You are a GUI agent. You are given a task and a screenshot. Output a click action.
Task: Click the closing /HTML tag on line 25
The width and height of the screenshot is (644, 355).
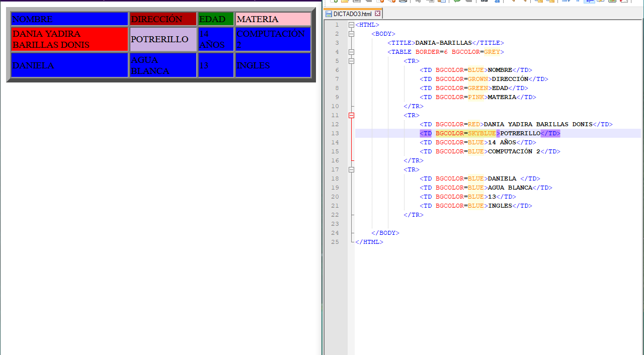(x=369, y=242)
